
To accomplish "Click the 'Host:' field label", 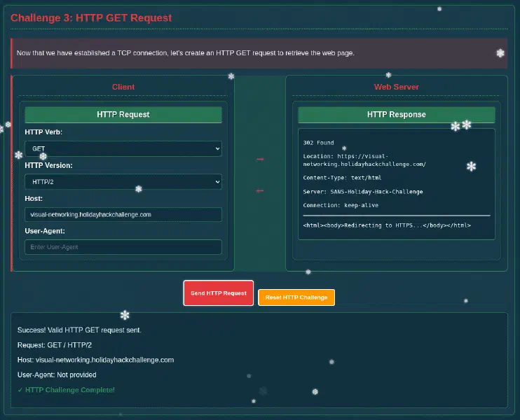I will 34,198.
